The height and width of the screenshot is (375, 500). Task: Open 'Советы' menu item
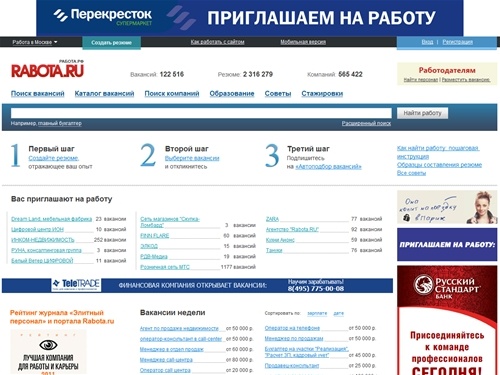(278, 94)
